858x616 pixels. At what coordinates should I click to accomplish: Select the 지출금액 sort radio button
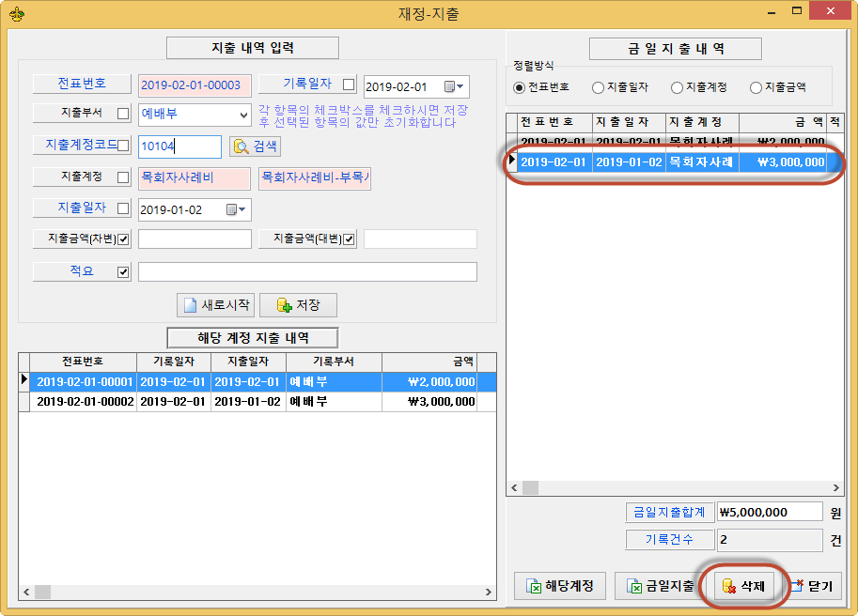tap(756, 87)
